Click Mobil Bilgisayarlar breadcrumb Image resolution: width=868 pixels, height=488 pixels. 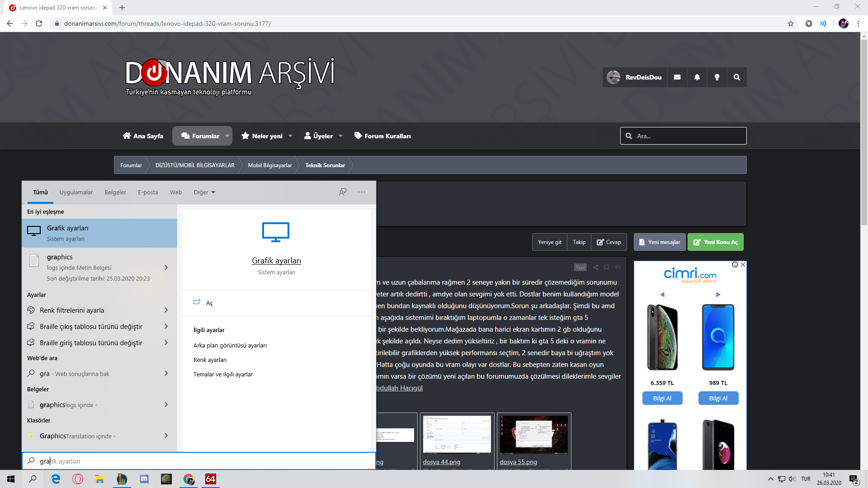coord(269,165)
